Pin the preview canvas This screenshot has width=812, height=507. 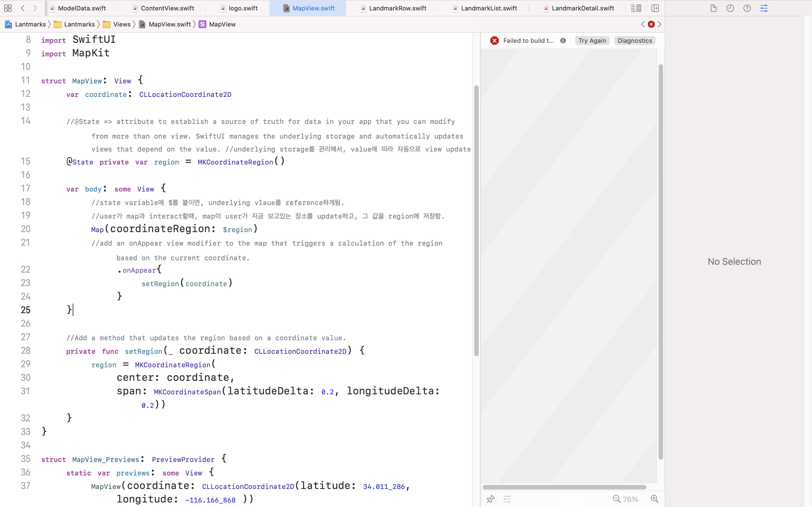click(x=491, y=499)
